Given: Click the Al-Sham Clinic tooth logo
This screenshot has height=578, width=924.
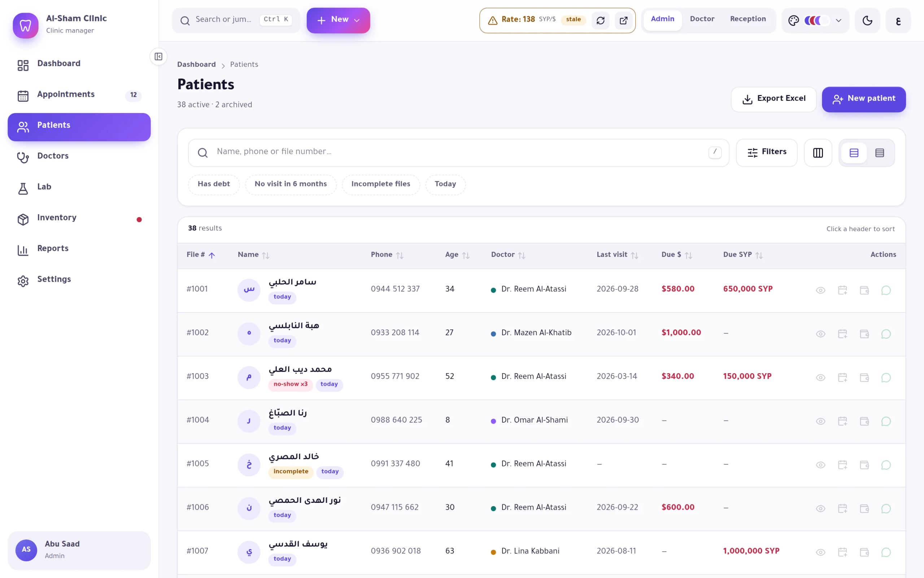Looking at the screenshot, I should (x=26, y=26).
